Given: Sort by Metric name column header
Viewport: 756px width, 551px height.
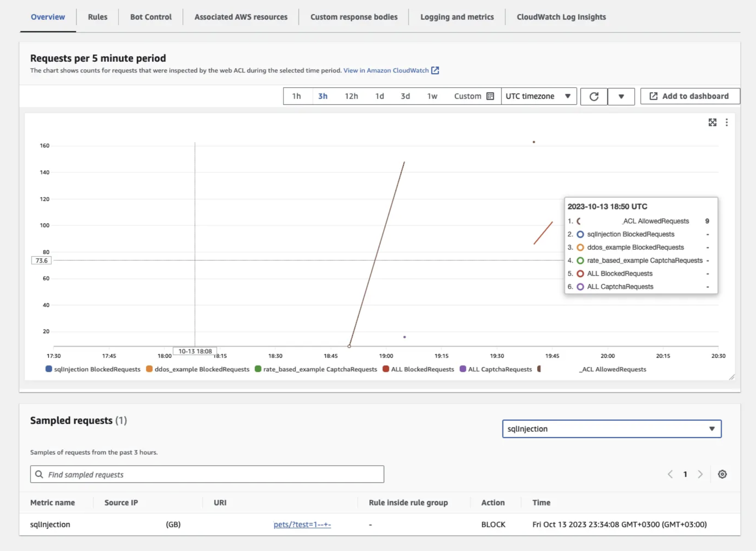Looking at the screenshot, I should click(x=52, y=502).
